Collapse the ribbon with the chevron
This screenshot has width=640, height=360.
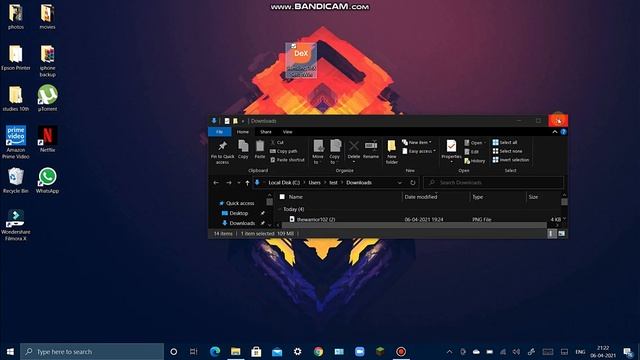coord(555,132)
